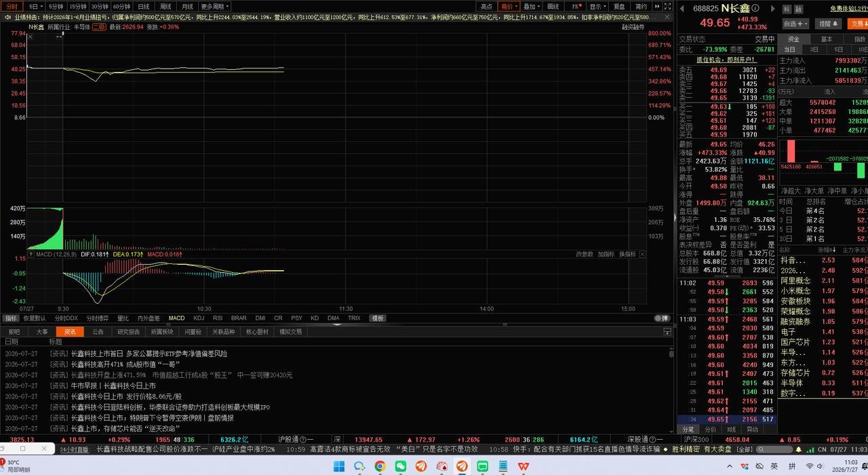This screenshot has height=475, width=868.
Task: Open 模板 template button
Action: (x=378, y=318)
